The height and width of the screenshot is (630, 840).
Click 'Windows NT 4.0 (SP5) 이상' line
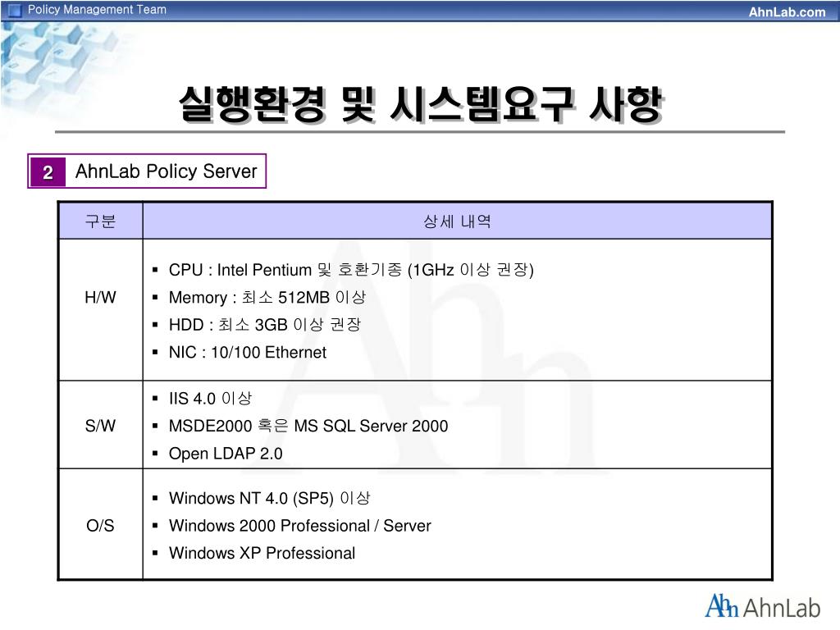269,498
